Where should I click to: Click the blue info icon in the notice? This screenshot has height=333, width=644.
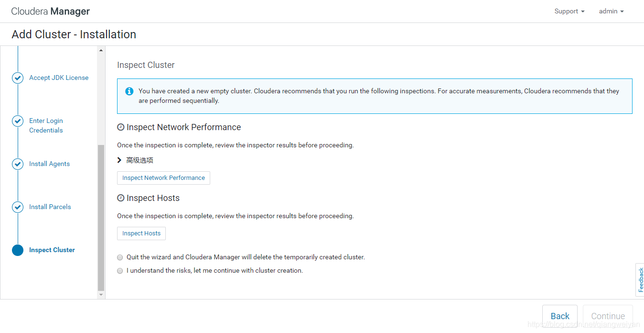point(129,91)
